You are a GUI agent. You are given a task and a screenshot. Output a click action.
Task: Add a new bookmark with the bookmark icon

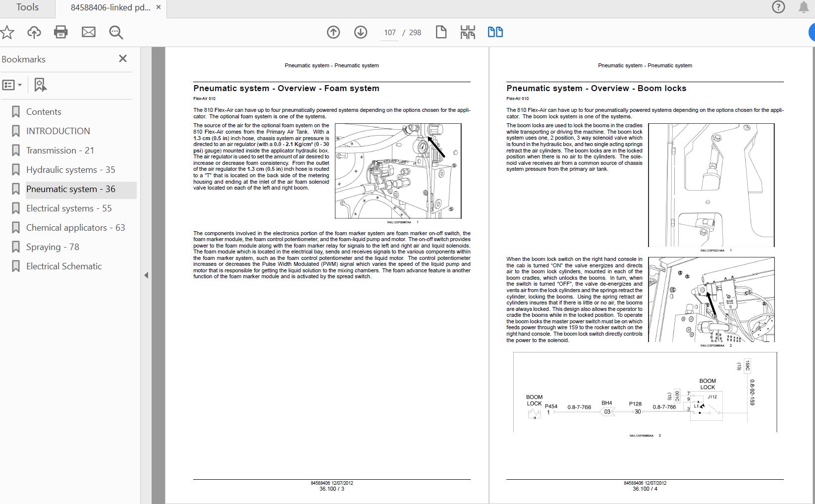click(x=40, y=85)
